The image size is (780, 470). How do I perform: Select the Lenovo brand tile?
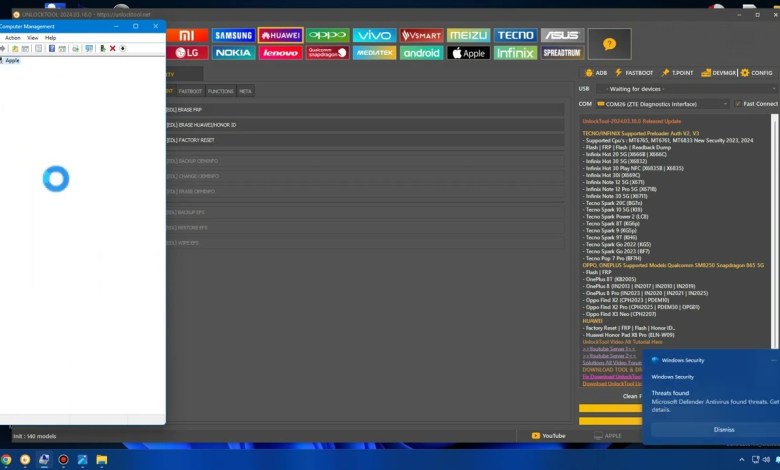(281, 53)
